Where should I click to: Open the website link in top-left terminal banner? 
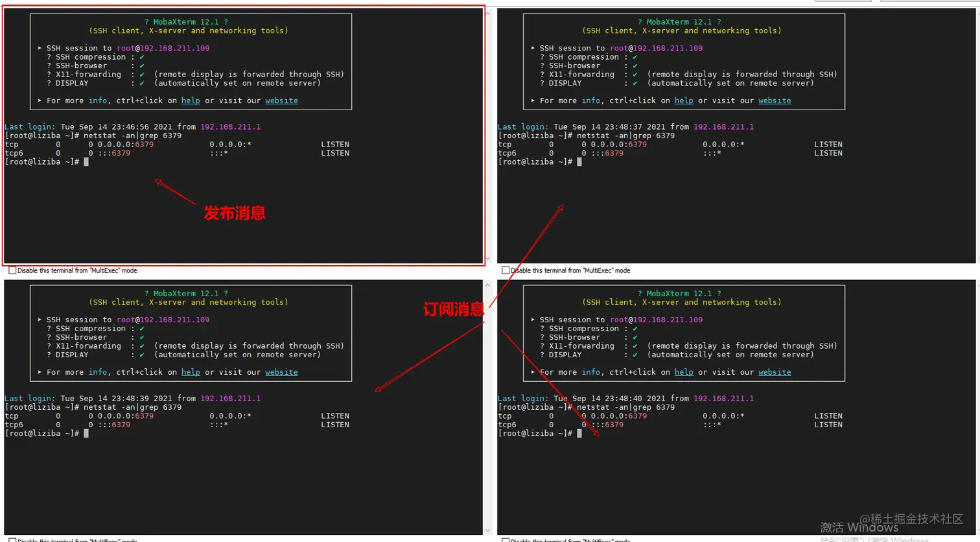click(281, 100)
